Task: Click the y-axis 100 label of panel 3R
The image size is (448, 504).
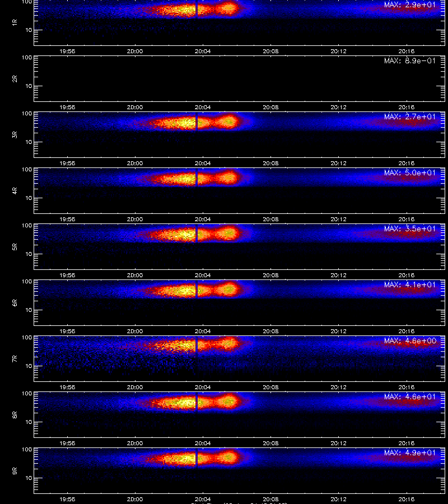Action: click(27, 114)
